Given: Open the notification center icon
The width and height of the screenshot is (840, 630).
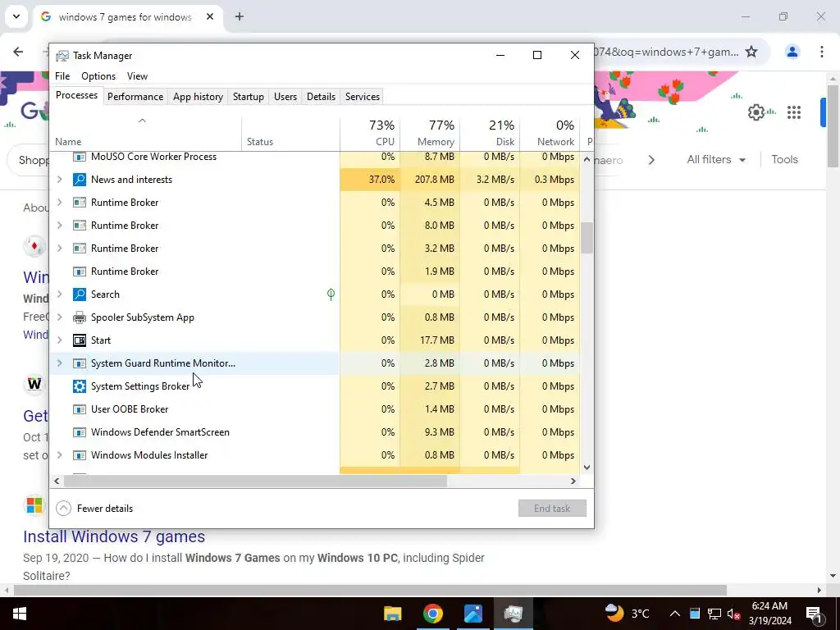Looking at the screenshot, I should [x=815, y=614].
